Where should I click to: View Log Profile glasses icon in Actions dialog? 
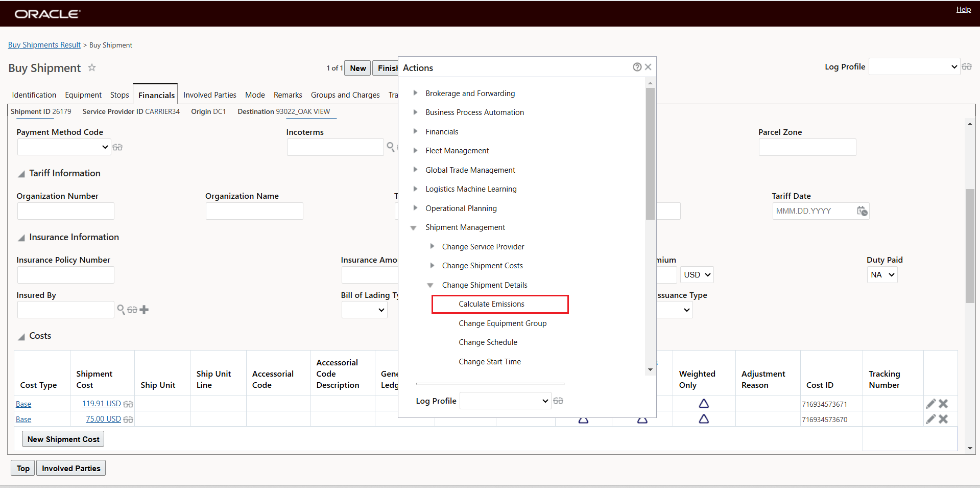(558, 401)
